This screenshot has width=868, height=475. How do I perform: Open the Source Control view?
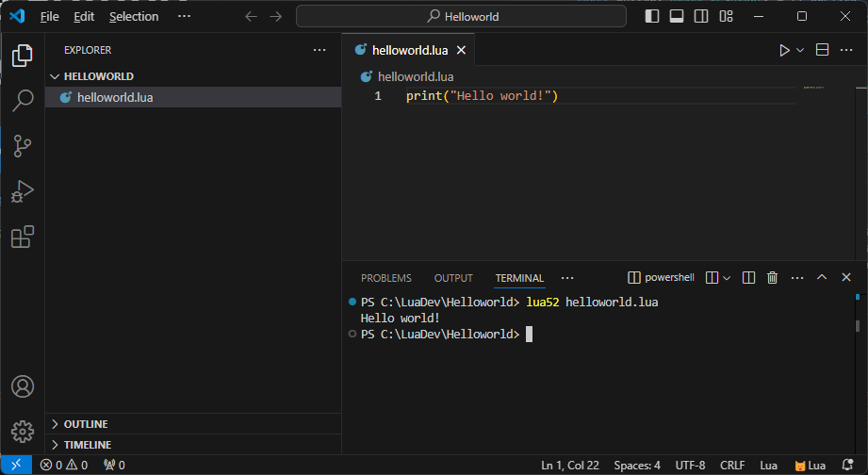click(x=22, y=146)
